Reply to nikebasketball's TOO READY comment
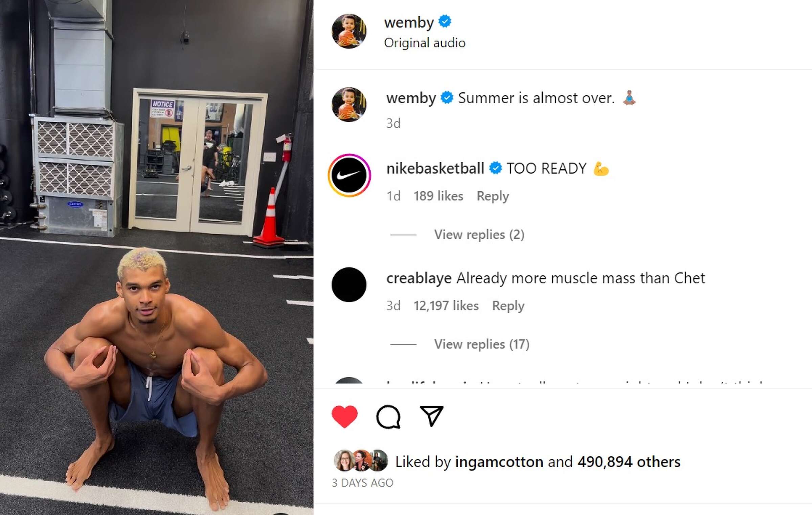Viewport: 812px width, 515px height. coord(493,196)
